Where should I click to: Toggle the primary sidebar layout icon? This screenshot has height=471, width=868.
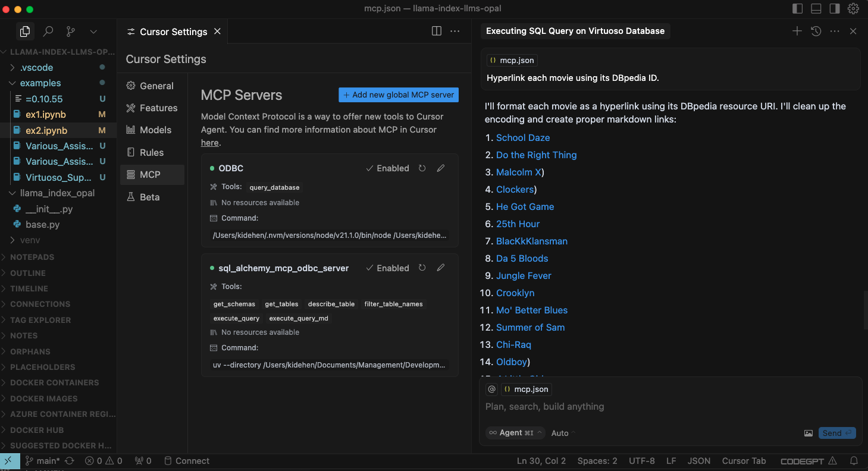pos(798,9)
